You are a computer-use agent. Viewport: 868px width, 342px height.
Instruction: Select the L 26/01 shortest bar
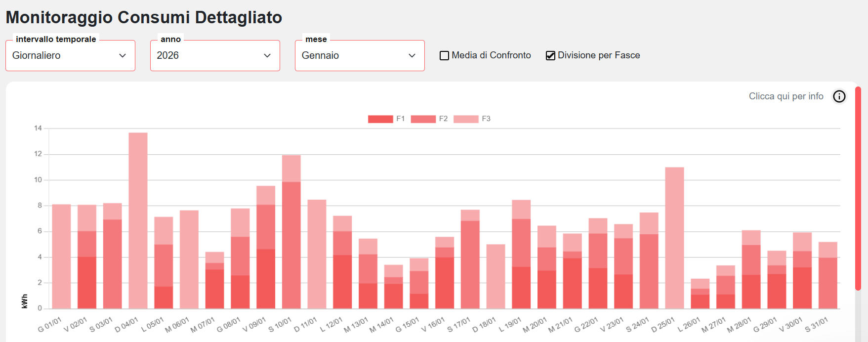tap(700, 295)
